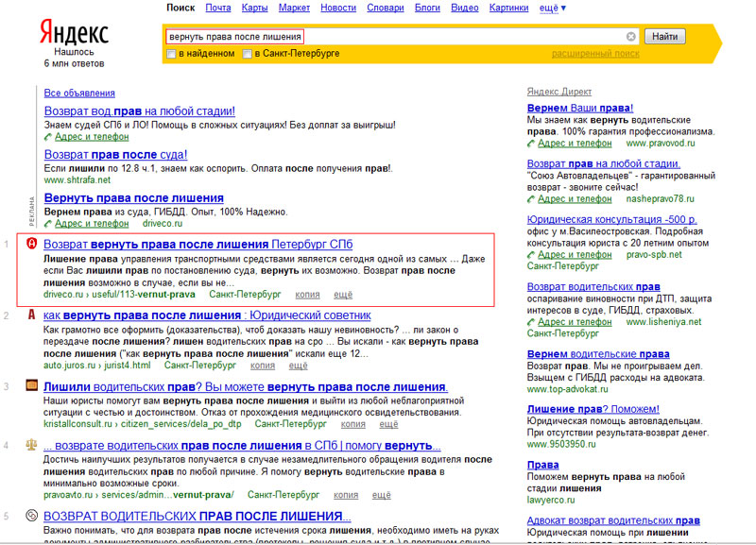Screen dimensions: 756x545
Task: Open ad titled 'Вернуть права после лишения'
Action: (134, 198)
